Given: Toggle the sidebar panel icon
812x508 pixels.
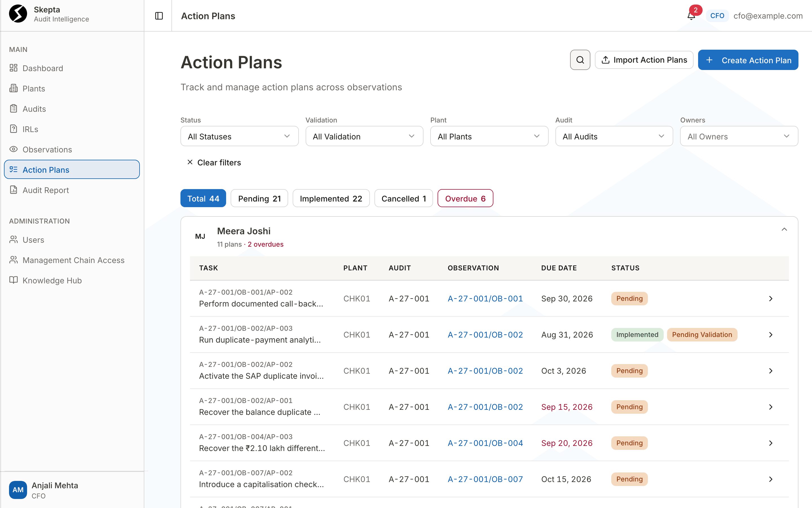Looking at the screenshot, I should 159,16.
